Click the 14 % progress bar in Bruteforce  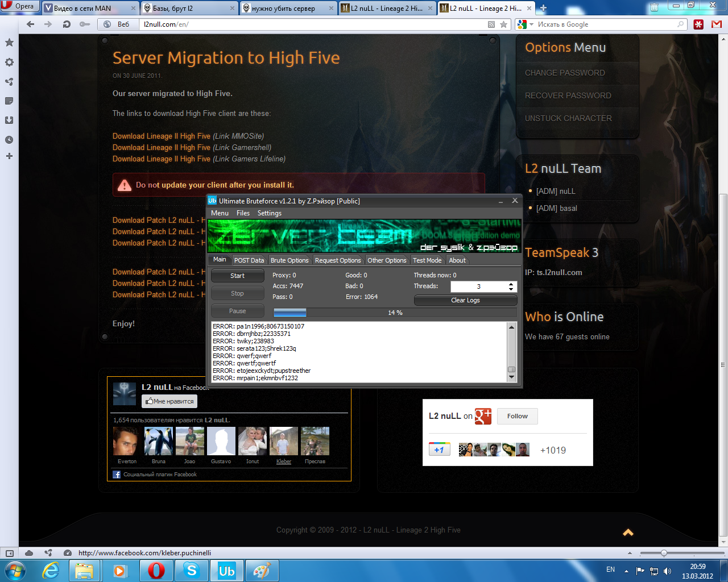tap(395, 313)
